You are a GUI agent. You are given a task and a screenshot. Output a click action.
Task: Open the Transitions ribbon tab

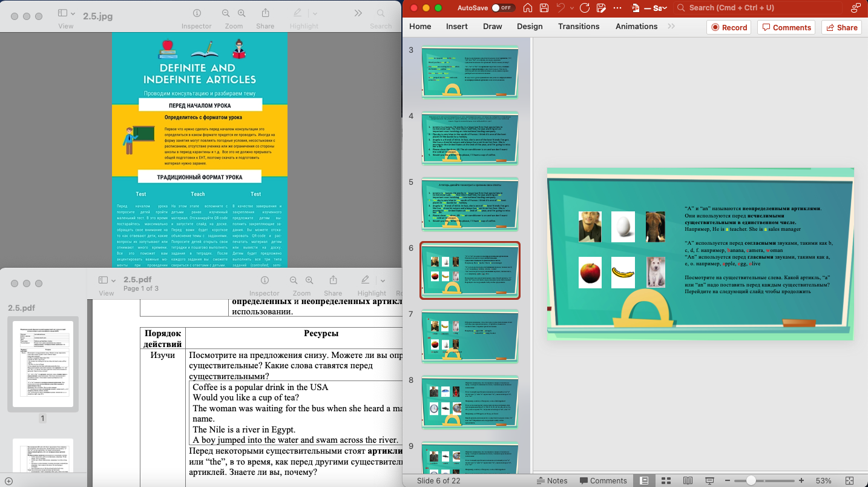tap(579, 27)
